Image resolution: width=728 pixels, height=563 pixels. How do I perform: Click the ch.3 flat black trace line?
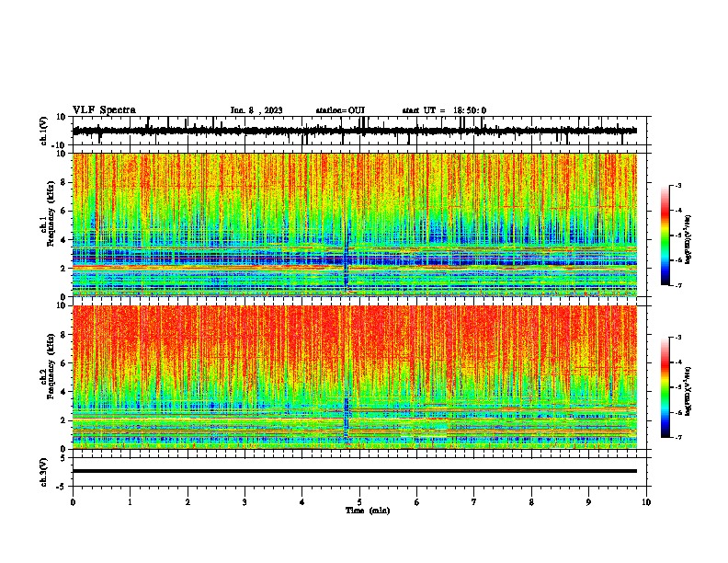355,471
